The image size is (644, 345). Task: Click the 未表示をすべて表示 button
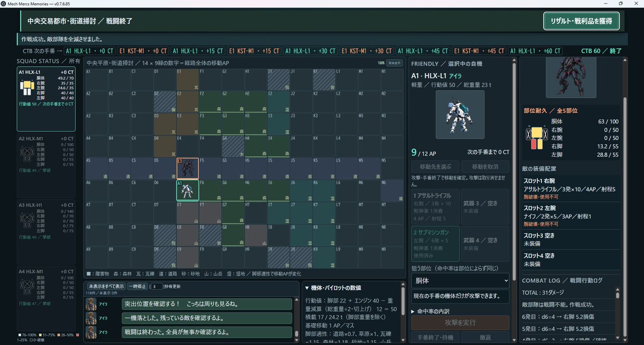pyautogui.click(x=107, y=286)
